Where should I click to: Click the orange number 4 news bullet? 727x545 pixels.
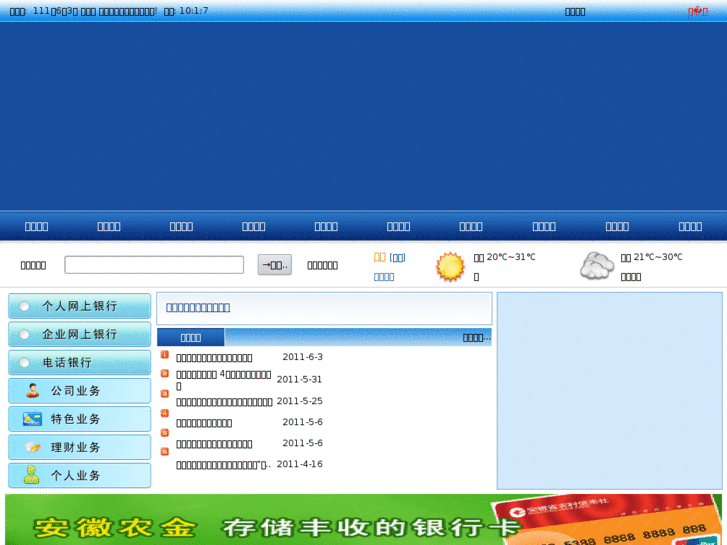coord(165,413)
